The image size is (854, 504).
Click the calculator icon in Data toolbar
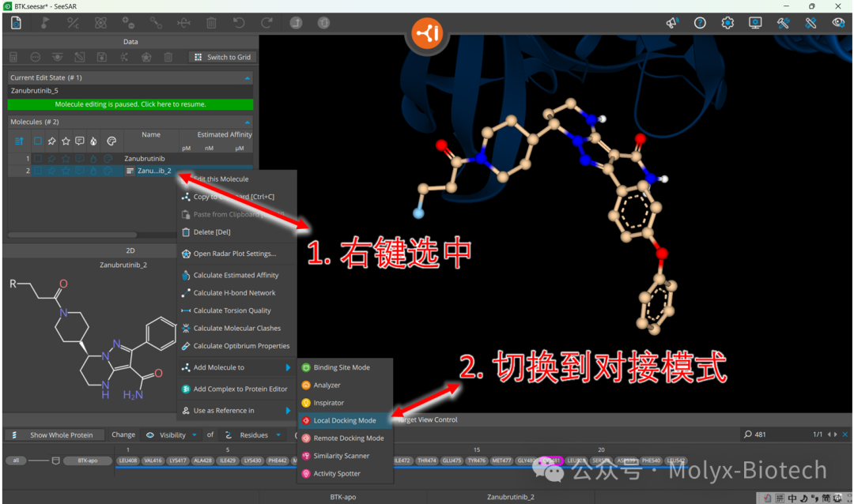coord(13,57)
